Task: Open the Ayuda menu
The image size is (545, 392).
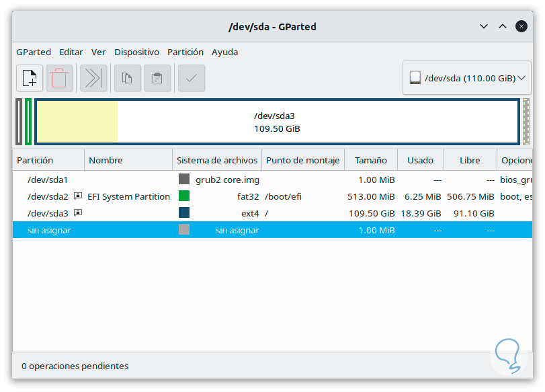Action: click(x=225, y=52)
